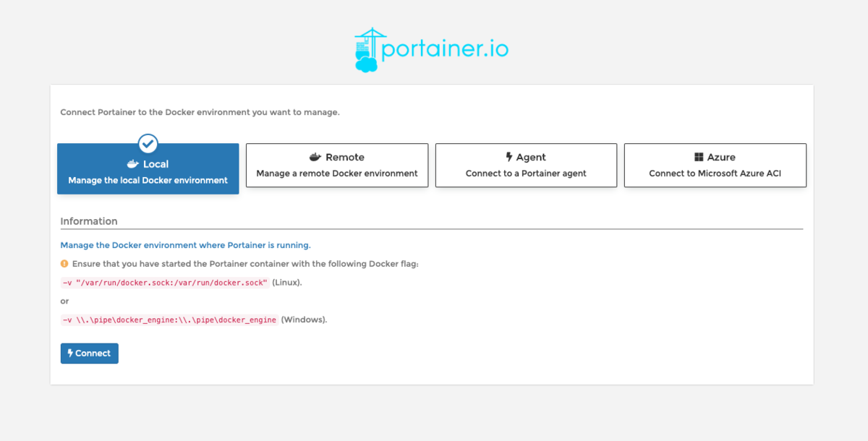The height and width of the screenshot is (441, 868).
Task: Click the lightning icon inside the Connect button
Action: pyautogui.click(x=69, y=353)
